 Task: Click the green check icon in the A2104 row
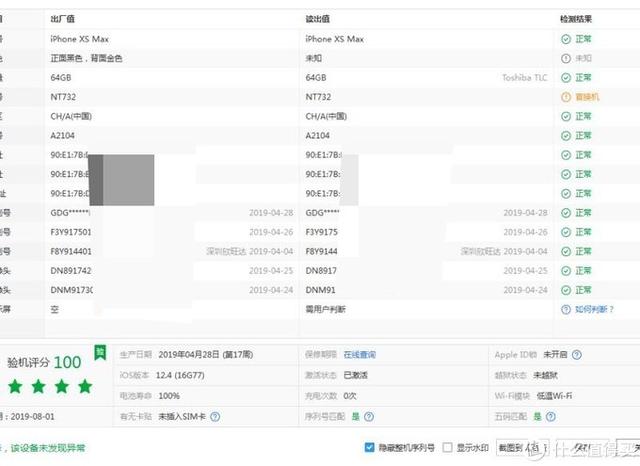tap(566, 135)
